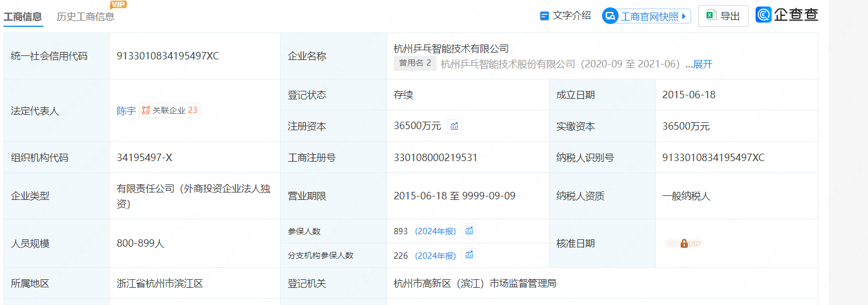The image size is (868, 305).
Task: Open the 工商信息 tab
Action: click(23, 17)
